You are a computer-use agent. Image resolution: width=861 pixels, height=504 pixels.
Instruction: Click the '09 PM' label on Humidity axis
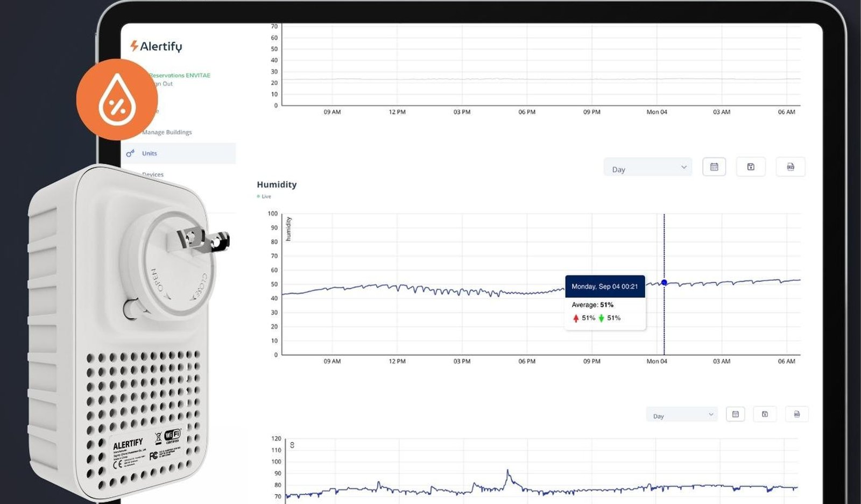(592, 361)
